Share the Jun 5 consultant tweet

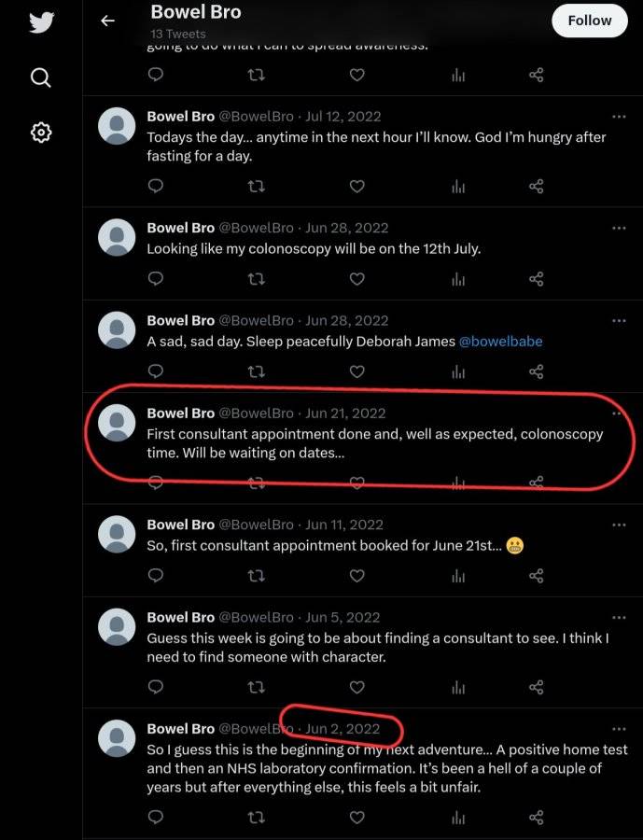pos(537,687)
